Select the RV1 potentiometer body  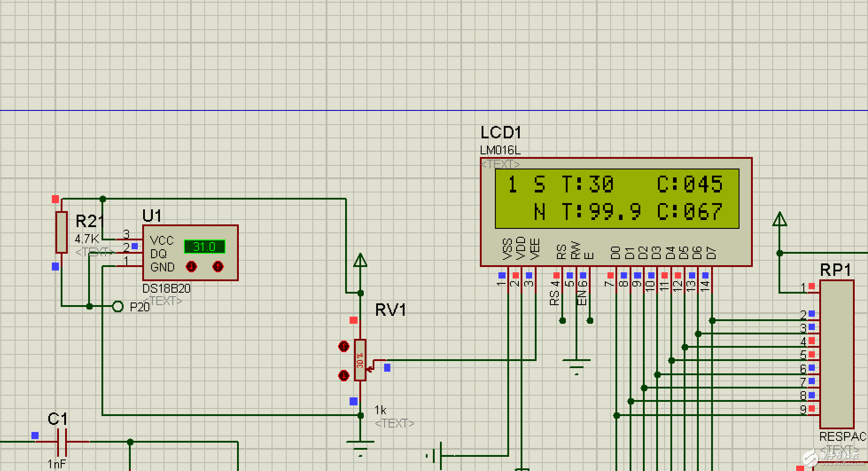point(360,360)
